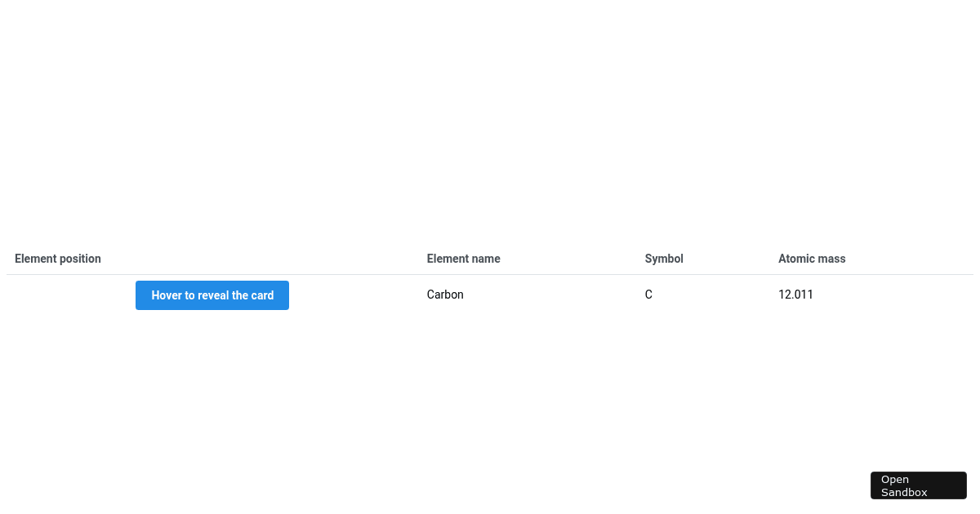Image resolution: width=980 pixels, height=514 pixels.
Task: Click the blank page area above the table
Action: (x=490, y=122)
